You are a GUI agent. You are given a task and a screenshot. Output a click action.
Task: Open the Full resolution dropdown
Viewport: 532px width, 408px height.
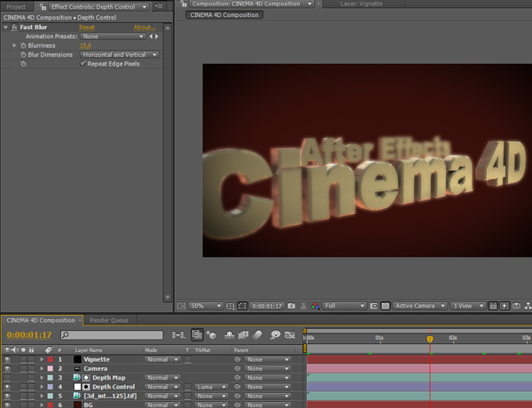point(344,306)
